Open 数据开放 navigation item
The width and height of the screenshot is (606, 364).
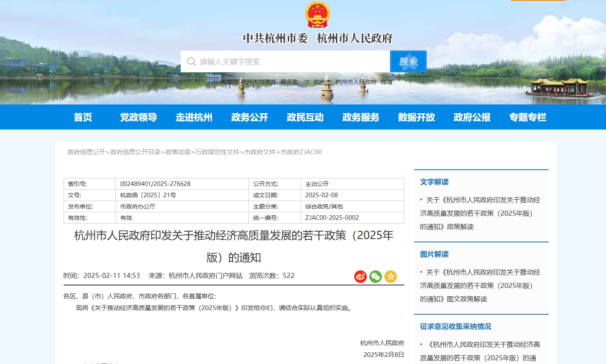pyautogui.click(x=417, y=117)
